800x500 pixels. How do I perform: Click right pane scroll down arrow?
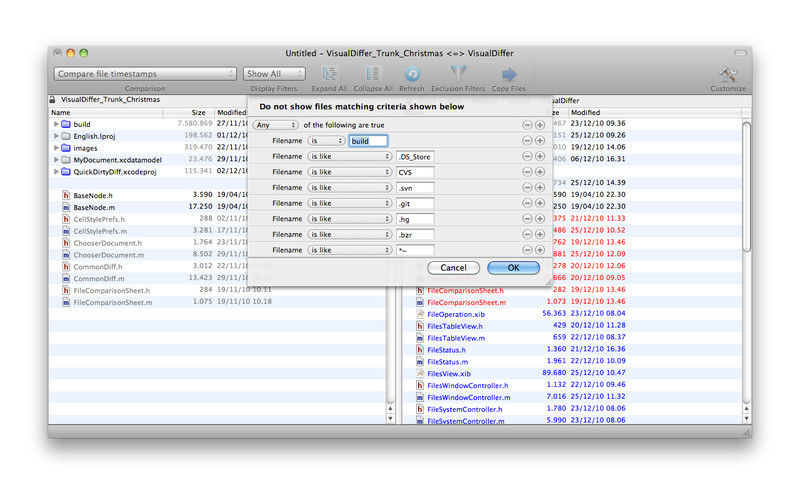point(746,418)
